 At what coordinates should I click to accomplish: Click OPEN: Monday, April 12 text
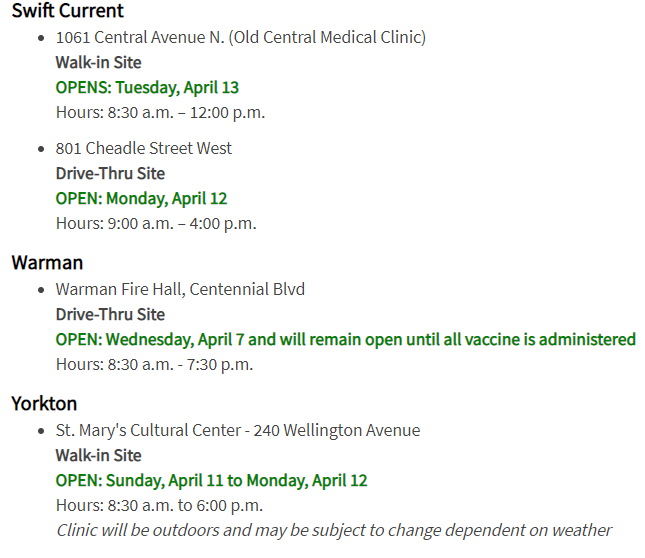[141, 199]
